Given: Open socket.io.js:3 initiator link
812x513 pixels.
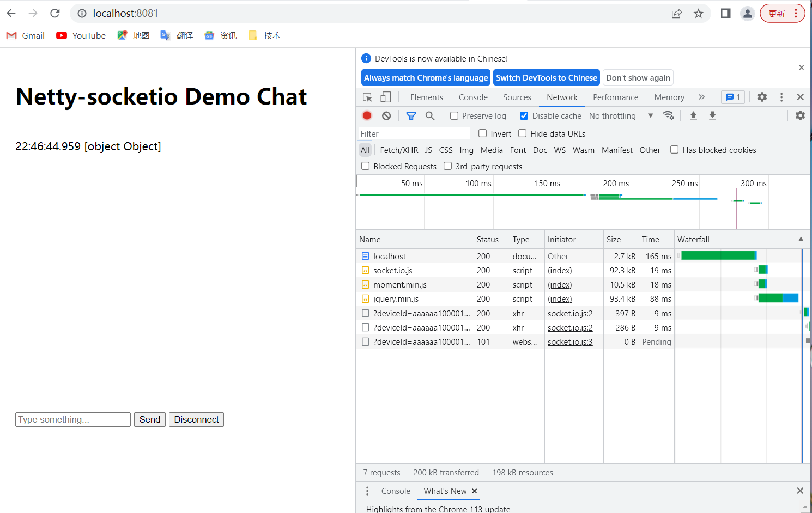Looking at the screenshot, I should click(x=570, y=341).
